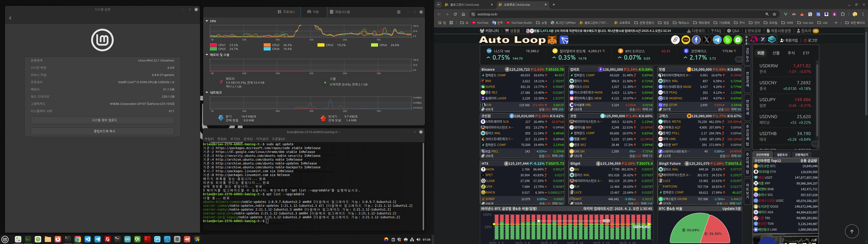Click the Facebook share icon
Image resolution: width=868 pixels, height=244 pixels.
[x=696, y=40]
